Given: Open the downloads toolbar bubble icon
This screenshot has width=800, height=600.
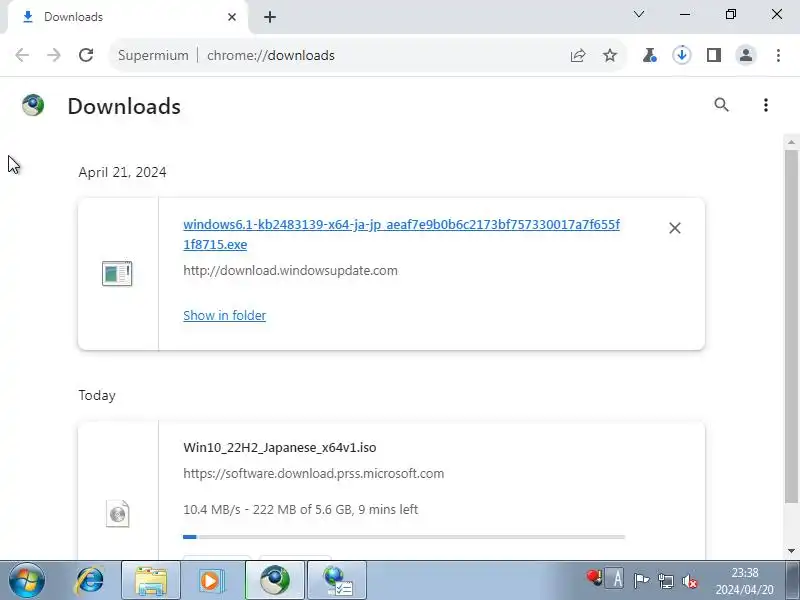Looking at the screenshot, I should click(x=682, y=55).
